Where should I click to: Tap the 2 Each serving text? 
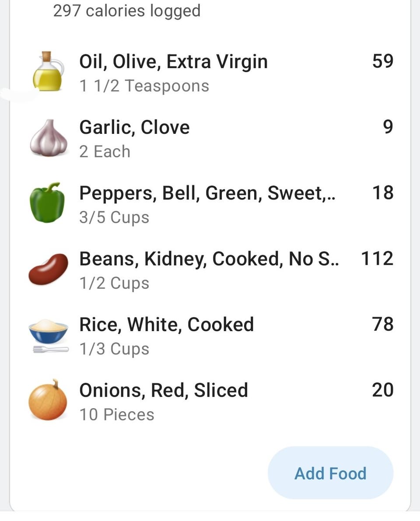(x=105, y=151)
